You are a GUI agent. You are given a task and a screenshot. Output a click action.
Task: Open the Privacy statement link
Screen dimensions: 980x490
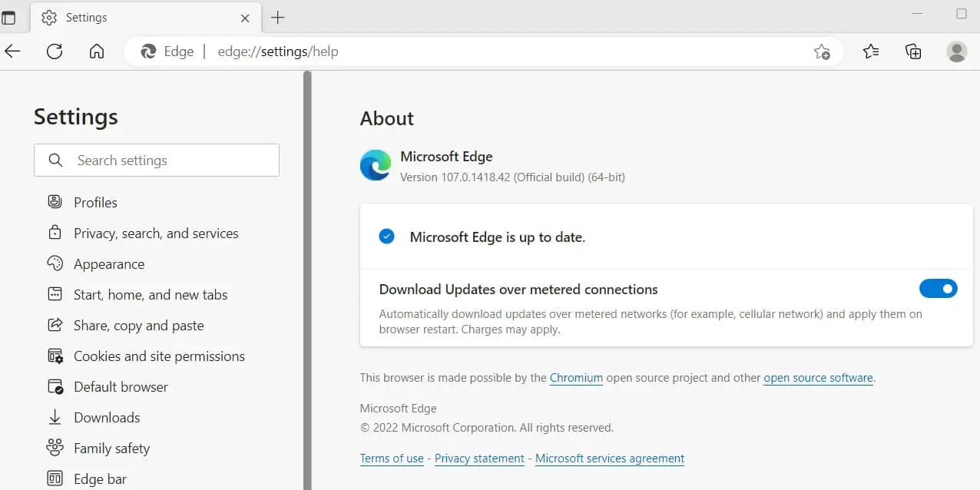pos(479,459)
